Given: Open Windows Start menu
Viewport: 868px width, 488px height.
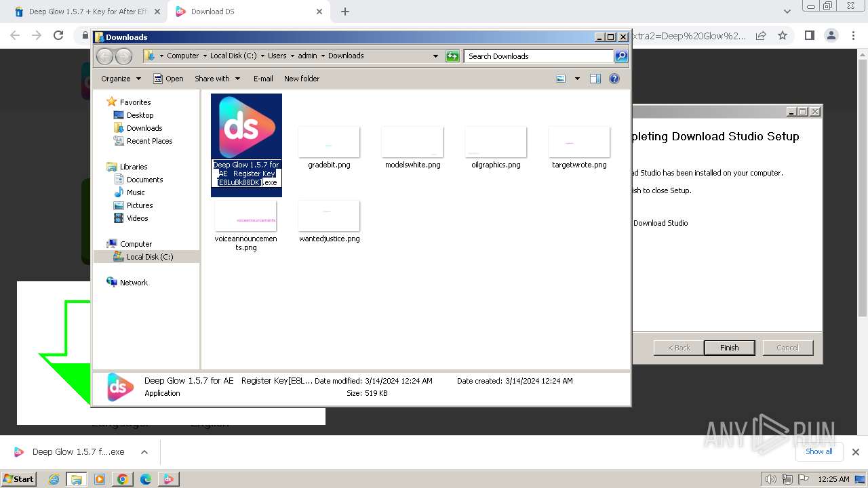Looking at the screenshot, I should (x=18, y=479).
